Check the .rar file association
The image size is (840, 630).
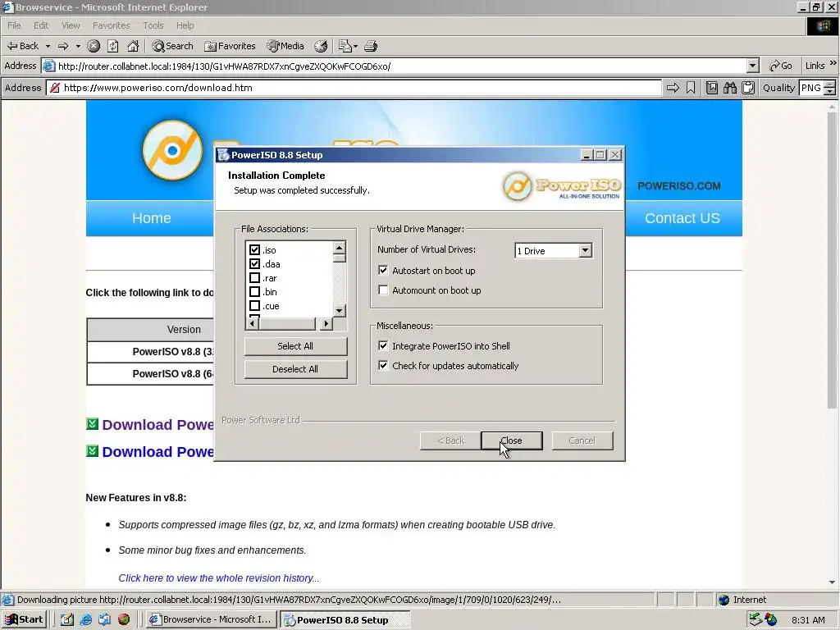coord(254,278)
